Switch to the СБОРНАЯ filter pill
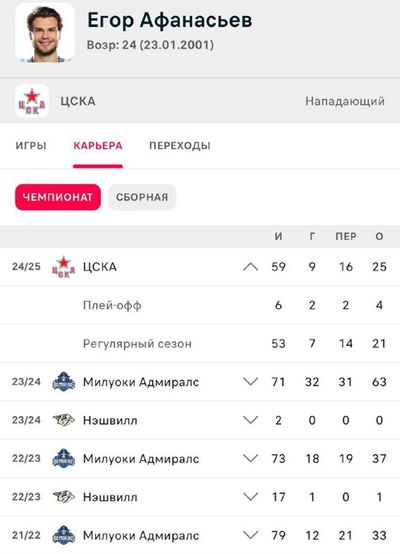Screen dimensions: 400x554 pyautogui.click(x=142, y=197)
